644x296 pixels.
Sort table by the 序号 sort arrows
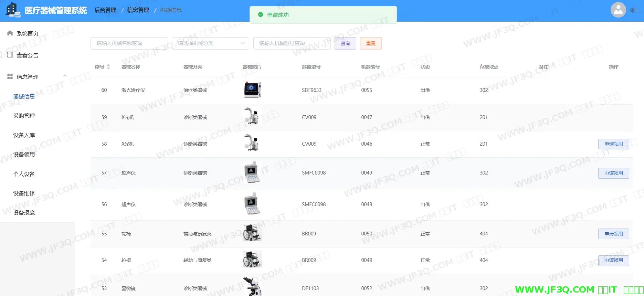tap(108, 67)
